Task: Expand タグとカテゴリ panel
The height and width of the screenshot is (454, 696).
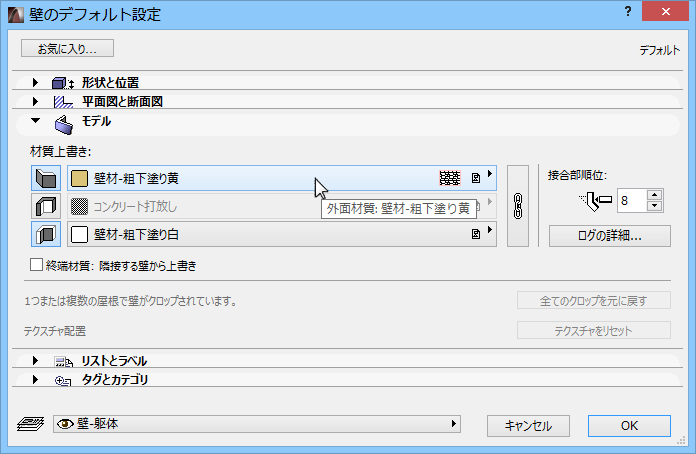Action: pyautogui.click(x=36, y=379)
